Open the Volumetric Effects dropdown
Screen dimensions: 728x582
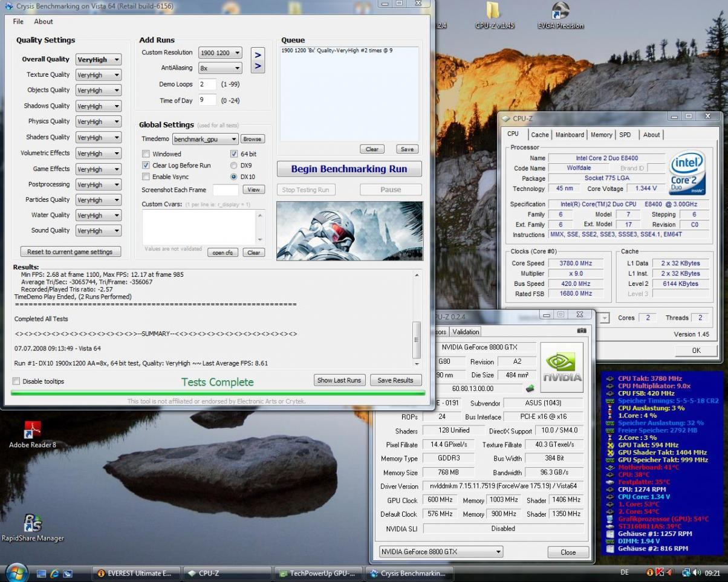[99, 154]
